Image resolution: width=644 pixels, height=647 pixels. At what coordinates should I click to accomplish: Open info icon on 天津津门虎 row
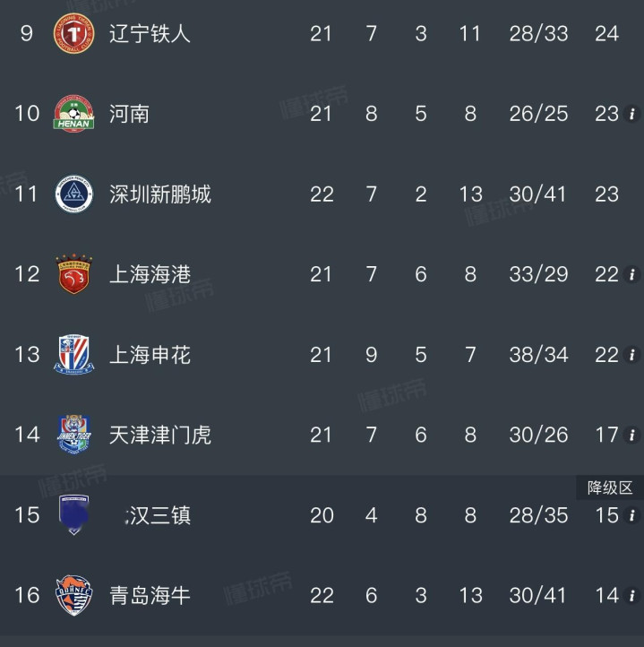[631, 435]
